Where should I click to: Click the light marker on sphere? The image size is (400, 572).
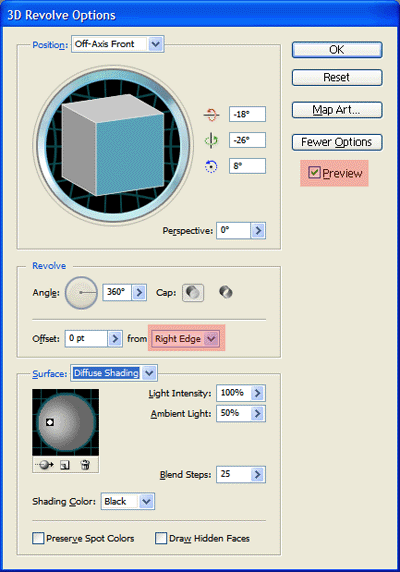(50, 422)
